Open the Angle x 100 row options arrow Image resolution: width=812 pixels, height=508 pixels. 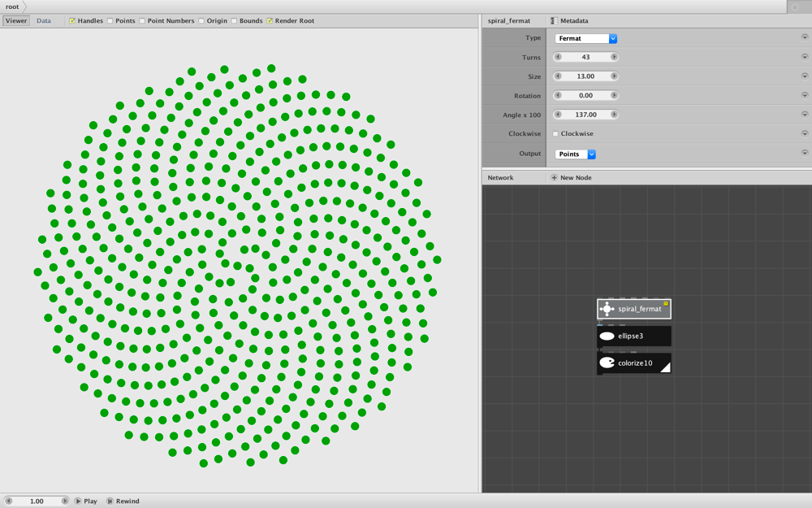click(804, 114)
